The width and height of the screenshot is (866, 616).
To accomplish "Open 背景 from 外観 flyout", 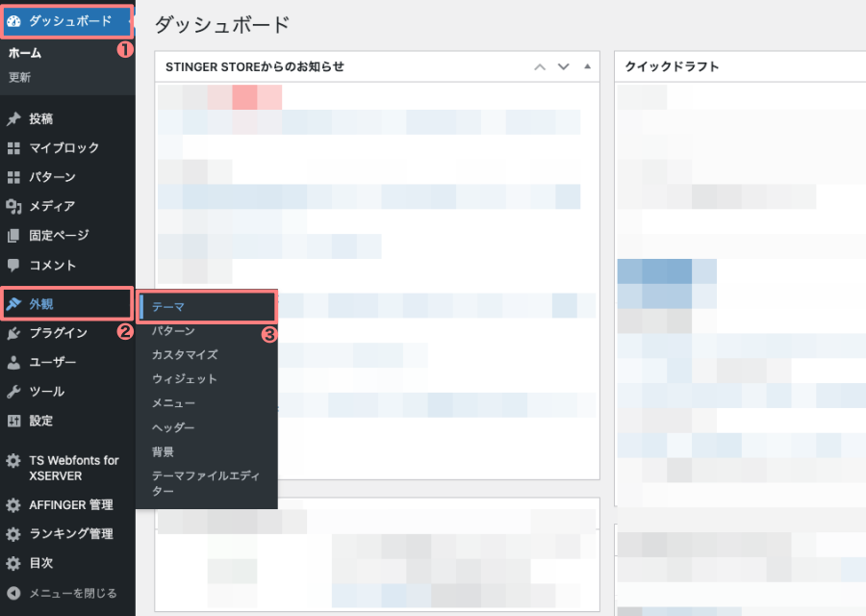I will [163, 452].
